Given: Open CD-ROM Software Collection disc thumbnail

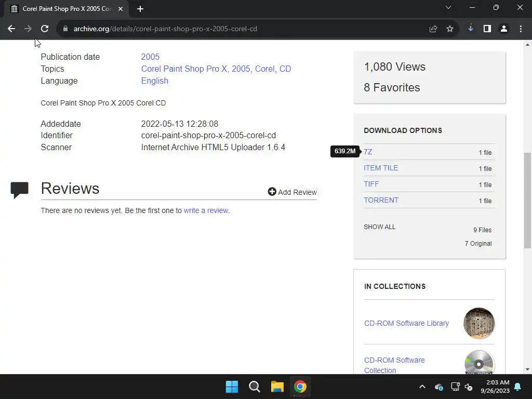Looking at the screenshot, I should point(478,363).
